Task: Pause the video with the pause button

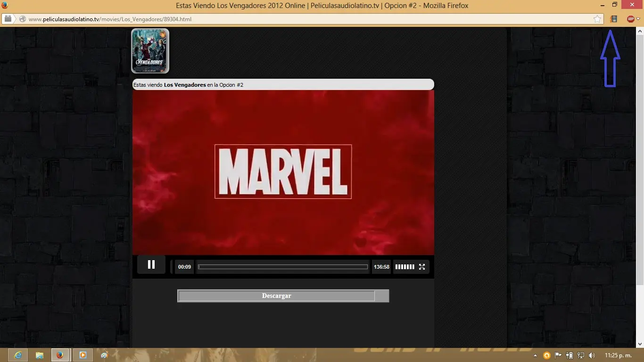Action: click(x=151, y=264)
